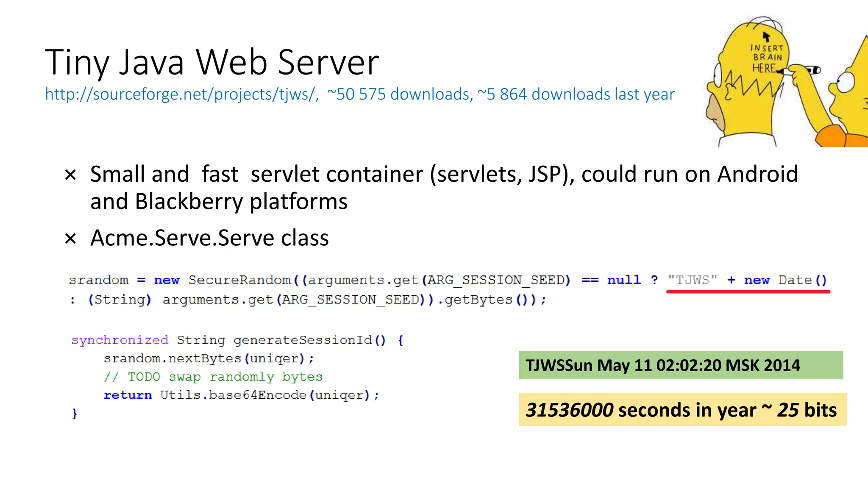The height and width of the screenshot is (488, 868).
Task: Click the '// TODO swap randomly bytes' comment
Action: pos(213,377)
